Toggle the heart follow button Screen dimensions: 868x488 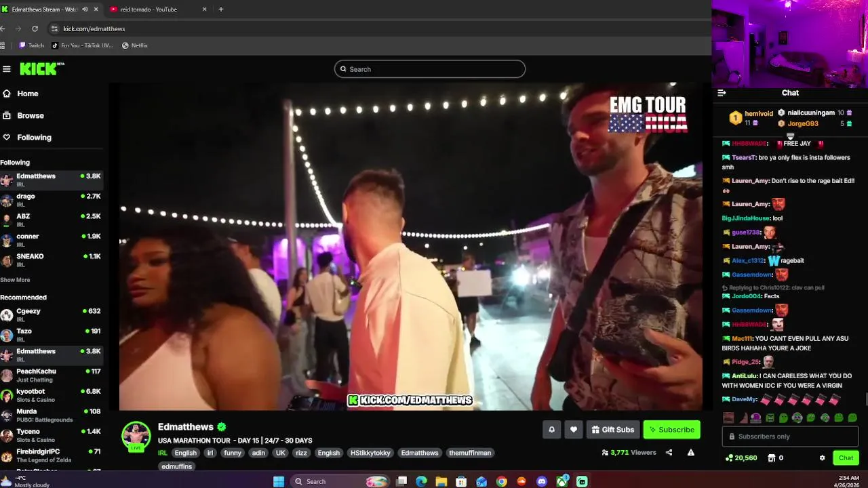point(574,430)
